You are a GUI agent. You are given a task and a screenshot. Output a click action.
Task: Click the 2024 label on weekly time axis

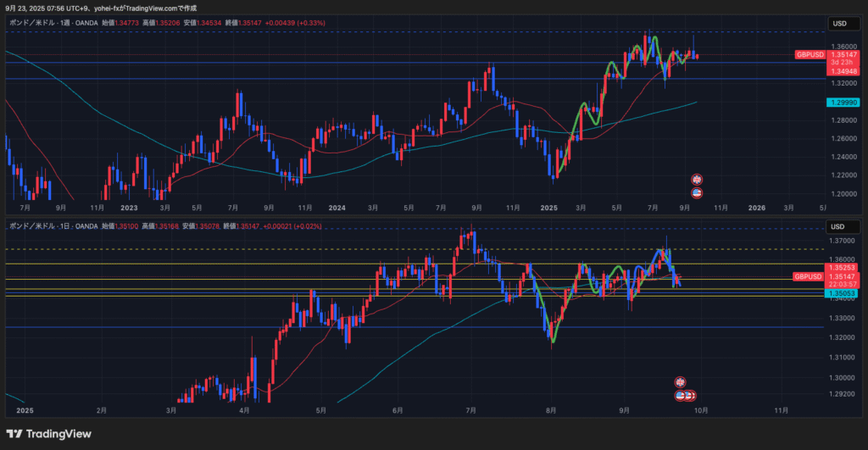(x=337, y=208)
